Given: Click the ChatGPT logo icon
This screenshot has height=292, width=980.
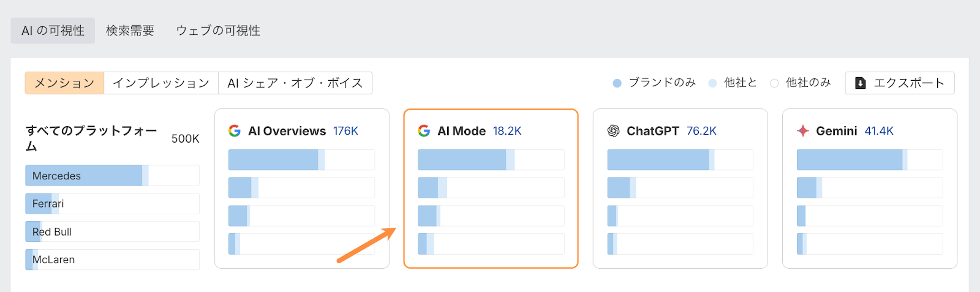Looking at the screenshot, I should [x=613, y=131].
